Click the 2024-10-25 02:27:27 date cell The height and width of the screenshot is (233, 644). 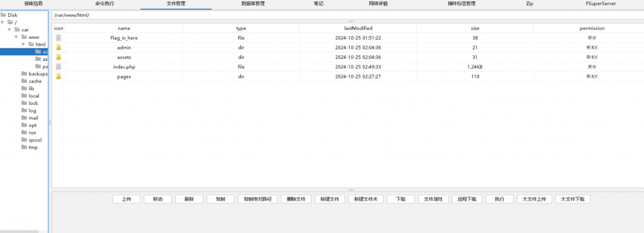(358, 76)
